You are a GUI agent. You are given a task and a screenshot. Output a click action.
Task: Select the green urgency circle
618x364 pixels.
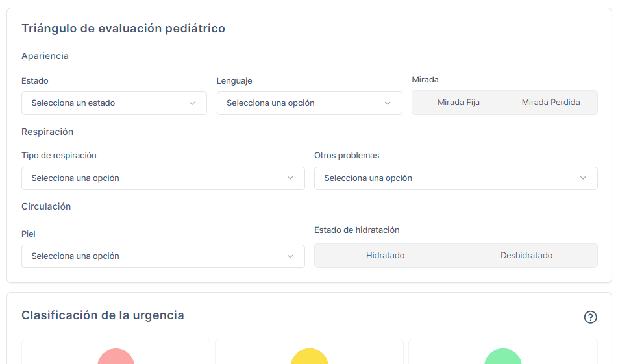503,358
